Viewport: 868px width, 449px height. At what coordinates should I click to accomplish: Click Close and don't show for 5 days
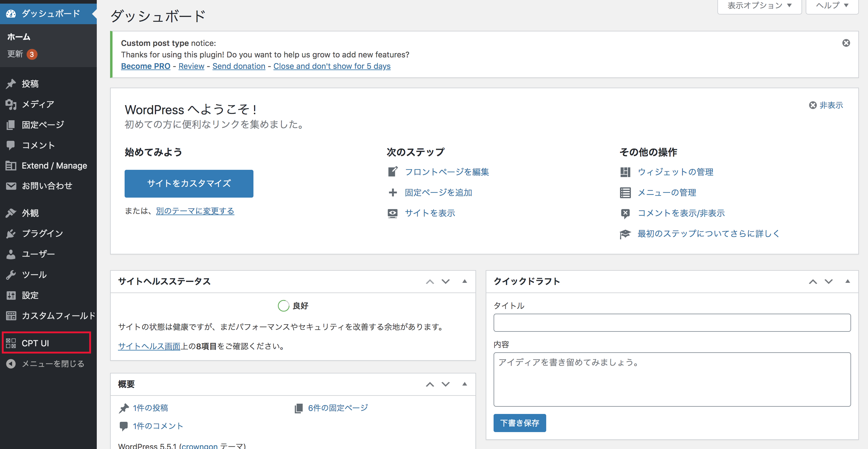[x=332, y=66]
